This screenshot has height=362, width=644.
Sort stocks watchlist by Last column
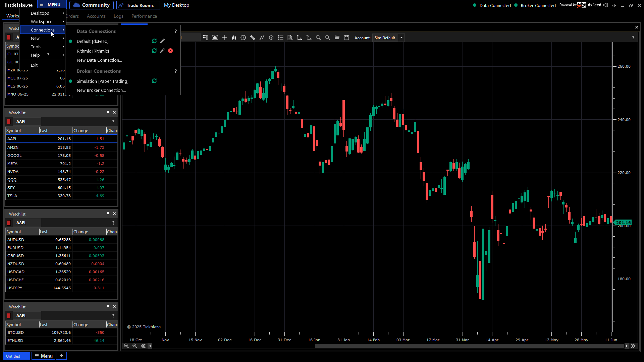pos(56,130)
